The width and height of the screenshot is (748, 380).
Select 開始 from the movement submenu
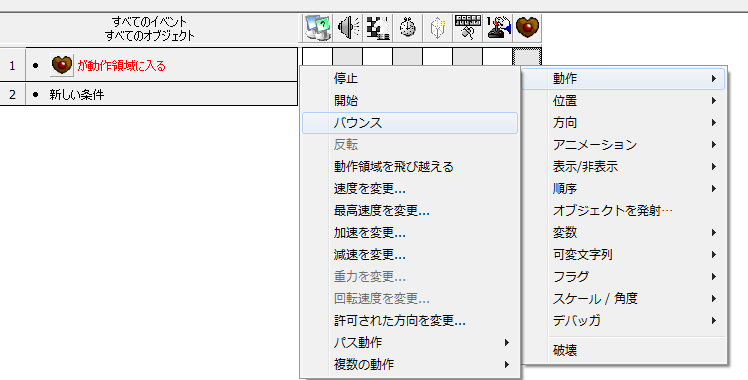[410, 101]
